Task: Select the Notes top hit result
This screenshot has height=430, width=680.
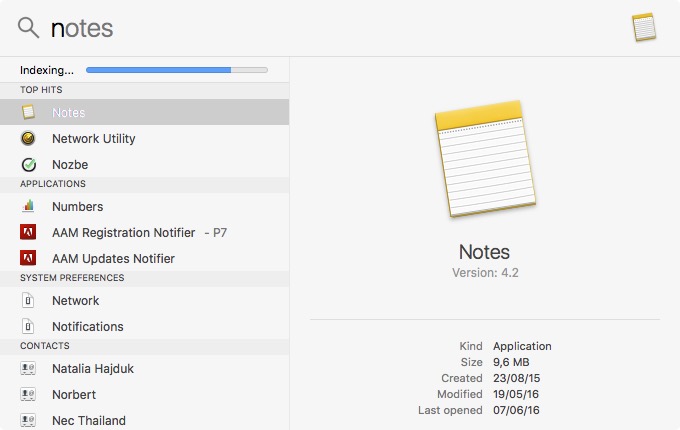Action: (144, 112)
